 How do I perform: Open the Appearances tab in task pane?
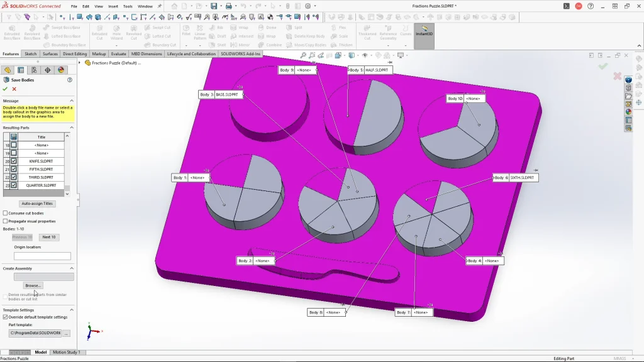[x=628, y=112]
